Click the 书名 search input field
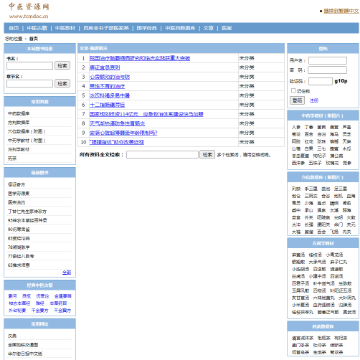Image resolution: width=360 pixels, height=360 pixels. click(x=29, y=66)
